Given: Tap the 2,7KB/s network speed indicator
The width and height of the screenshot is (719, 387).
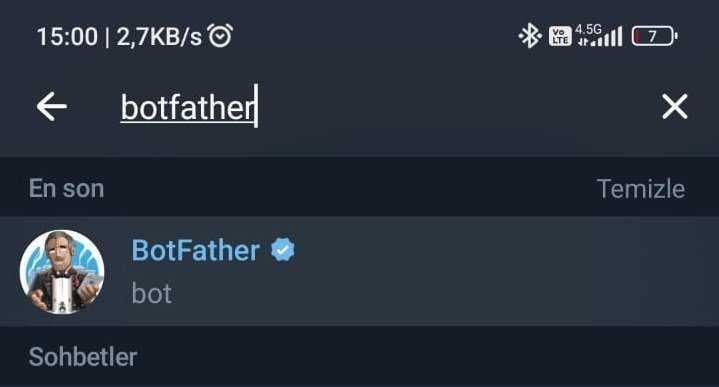Looking at the screenshot, I should [x=159, y=37].
